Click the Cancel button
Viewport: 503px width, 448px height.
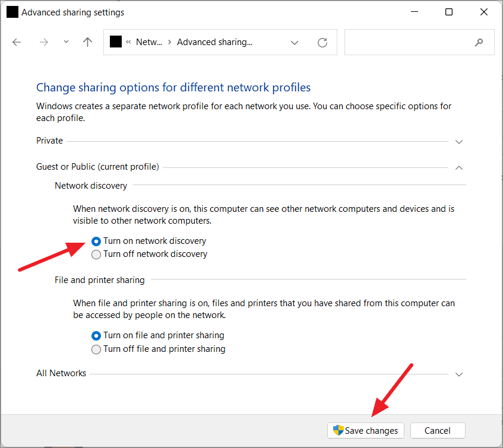pyautogui.click(x=438, y=430)
